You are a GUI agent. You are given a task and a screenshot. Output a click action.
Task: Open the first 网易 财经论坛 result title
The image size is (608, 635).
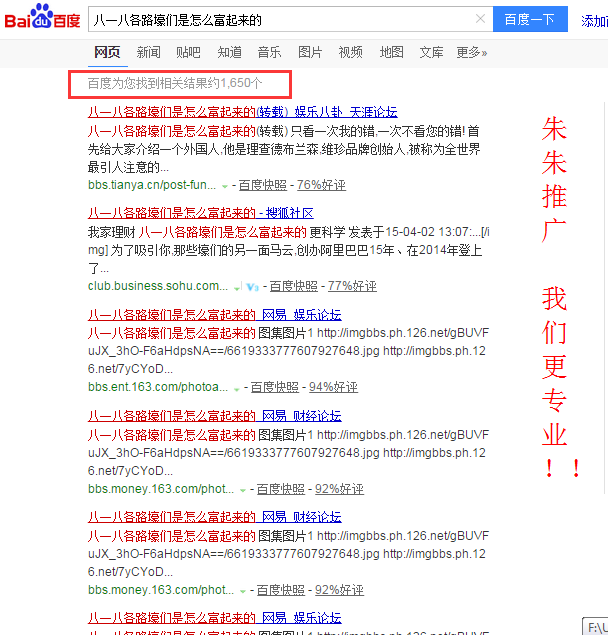215,416
